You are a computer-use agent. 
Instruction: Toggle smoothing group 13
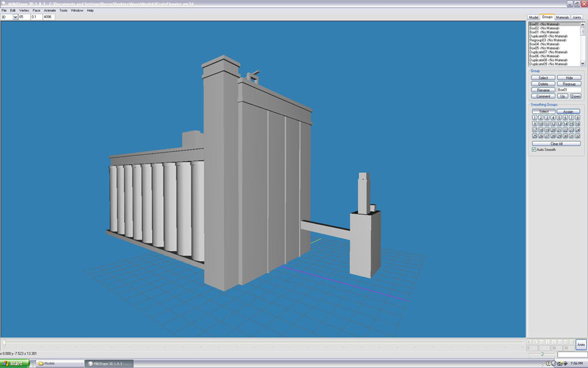(x=559, y=123)
